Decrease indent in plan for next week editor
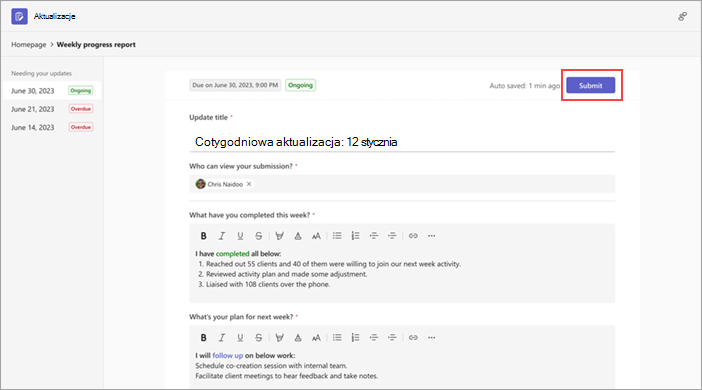This screenshot has height=390, width=702. pyautogui.click(x=374, y=338)
